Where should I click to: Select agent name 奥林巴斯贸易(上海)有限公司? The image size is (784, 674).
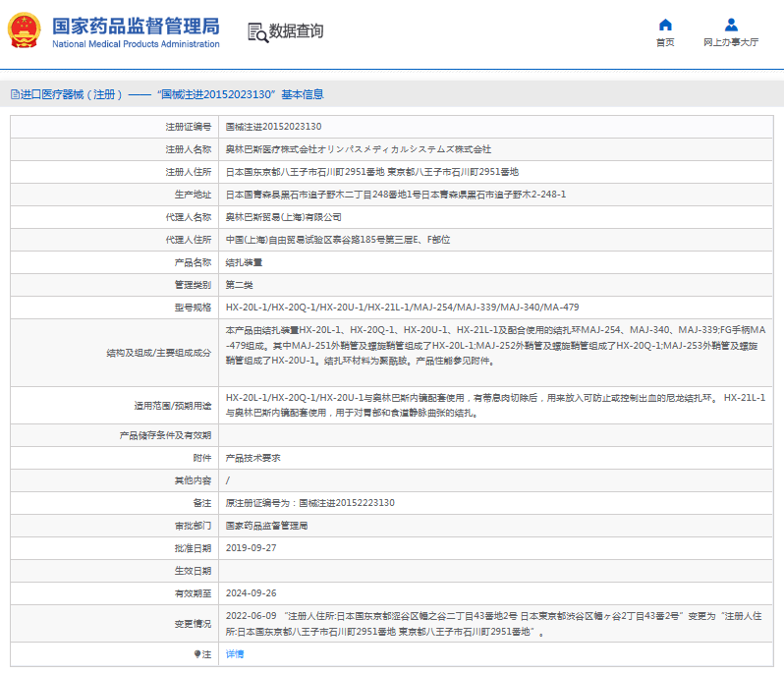(x=284, y=217)
